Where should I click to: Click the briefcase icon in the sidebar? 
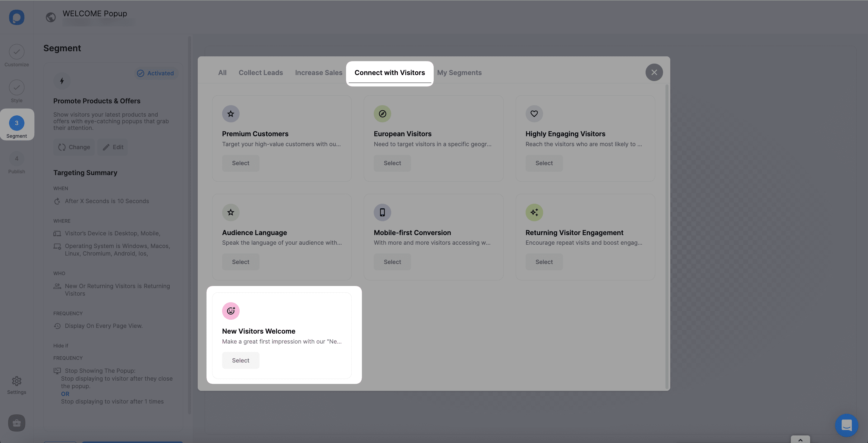point(17,423)
